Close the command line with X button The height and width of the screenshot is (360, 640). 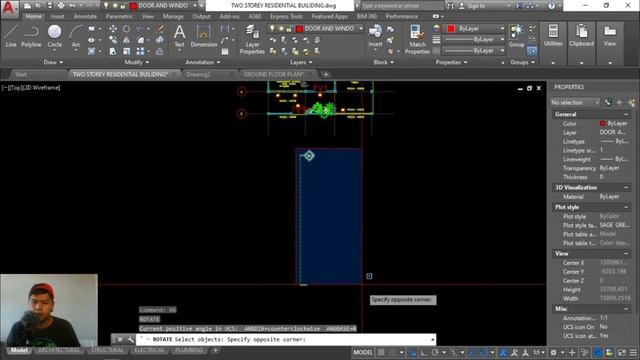[120, 339]
